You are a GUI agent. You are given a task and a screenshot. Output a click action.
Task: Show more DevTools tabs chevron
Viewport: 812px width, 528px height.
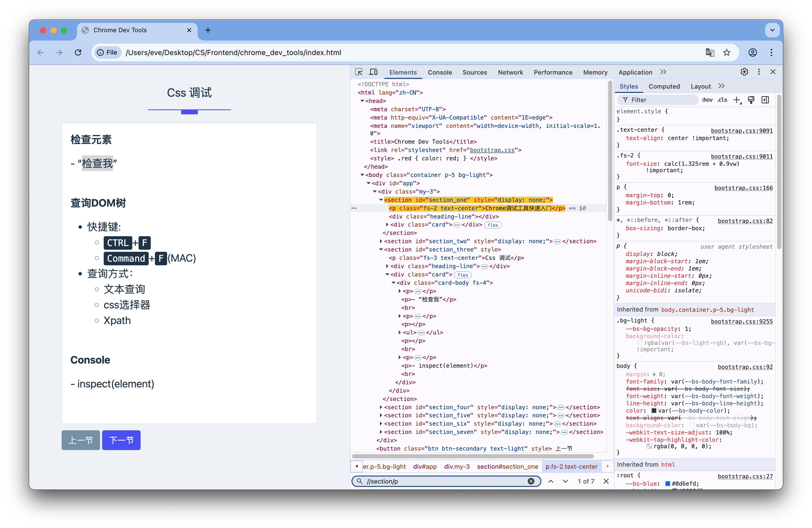(663, 72)
